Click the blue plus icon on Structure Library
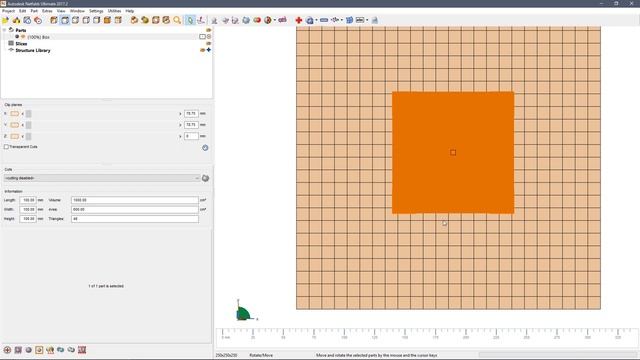The width and height of the screenshot is (640, 360). pyautogui.click(x=209, y=50)
